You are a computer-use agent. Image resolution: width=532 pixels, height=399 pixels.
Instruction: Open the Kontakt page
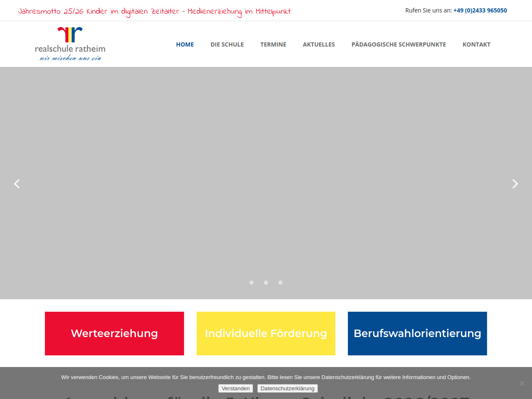(x=476, y=44)
